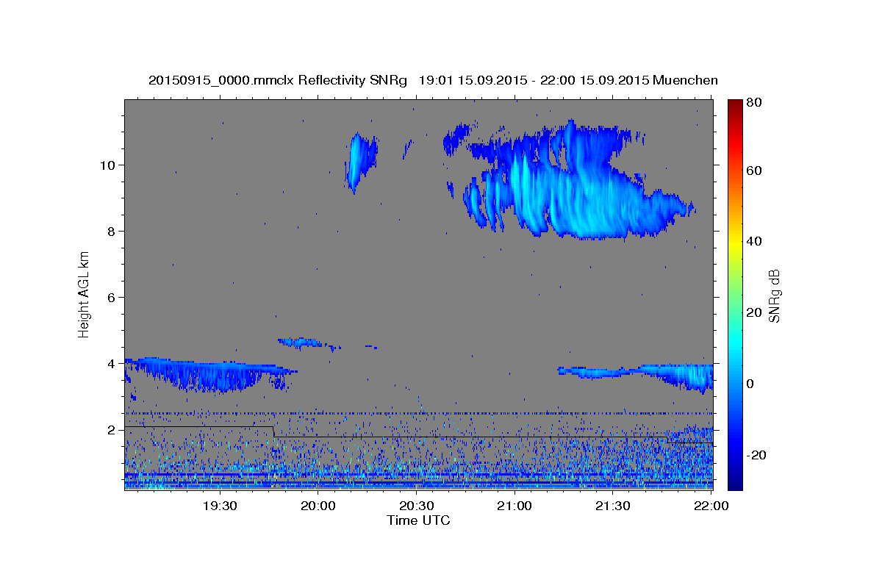Click the dark red top of colorbar
Screen dimensions: 882x588
pos(734,107)
